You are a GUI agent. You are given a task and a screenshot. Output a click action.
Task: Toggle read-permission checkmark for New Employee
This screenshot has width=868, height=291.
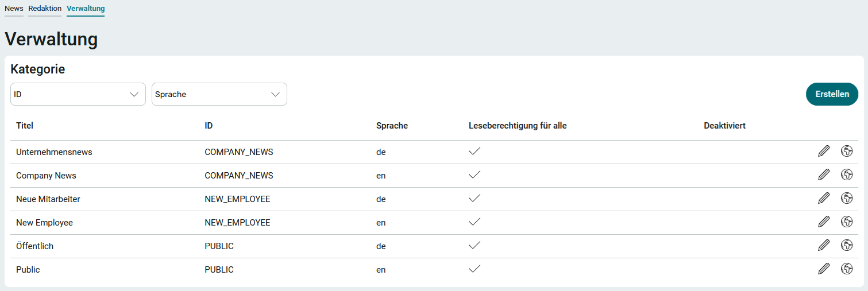click(x=474, y=222)
